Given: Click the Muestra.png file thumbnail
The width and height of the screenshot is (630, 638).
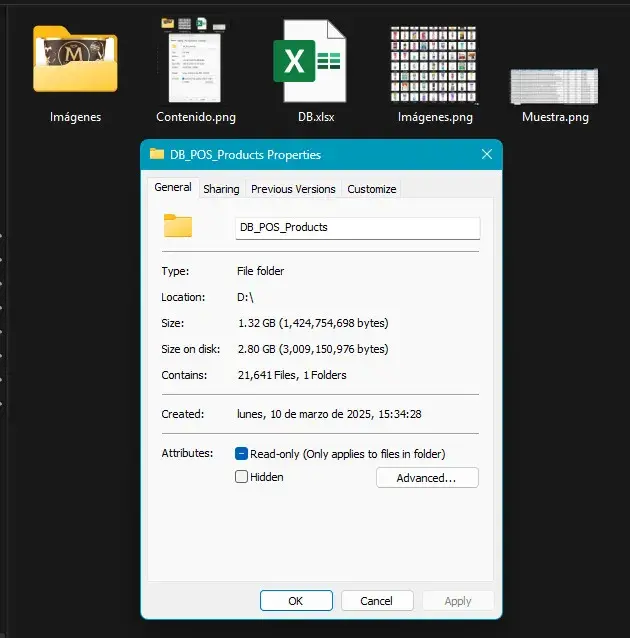Looking at the screenshot, I should [x=554, y=87].
